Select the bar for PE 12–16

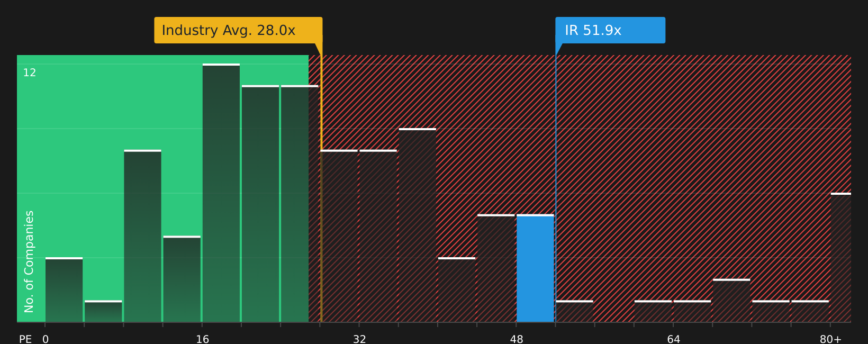point(182,279)
